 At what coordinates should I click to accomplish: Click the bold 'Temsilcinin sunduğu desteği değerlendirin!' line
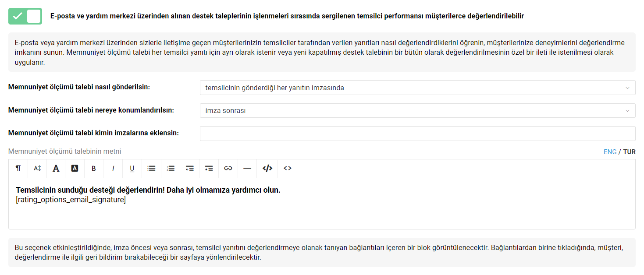[x=148, y=190]
